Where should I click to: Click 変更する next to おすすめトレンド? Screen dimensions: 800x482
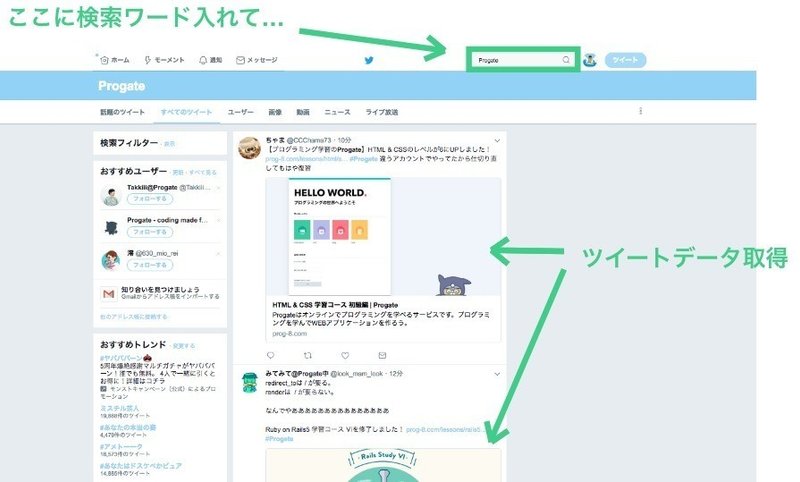(184, 346)
